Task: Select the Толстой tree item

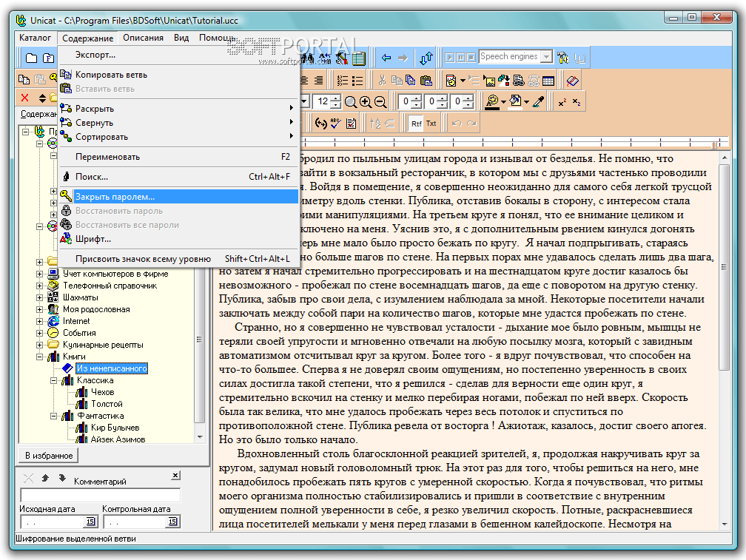Action: [107, 404]
